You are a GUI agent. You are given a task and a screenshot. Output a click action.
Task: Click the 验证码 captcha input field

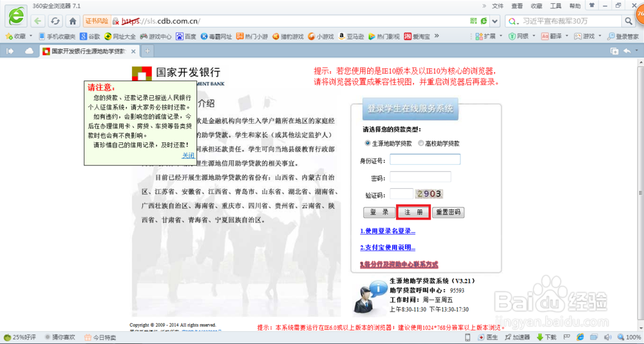(x=401, y=193)
